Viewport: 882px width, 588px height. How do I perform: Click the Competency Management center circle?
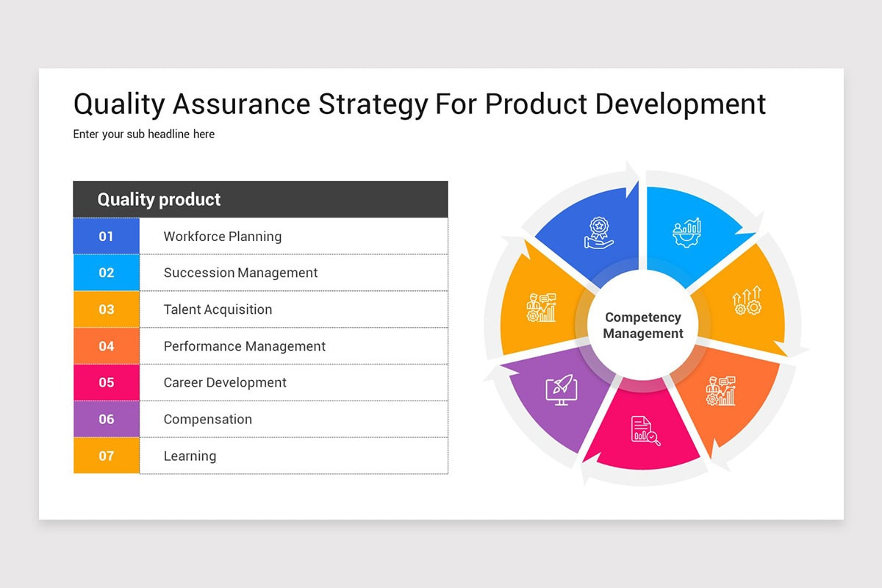tap(642, 326)
